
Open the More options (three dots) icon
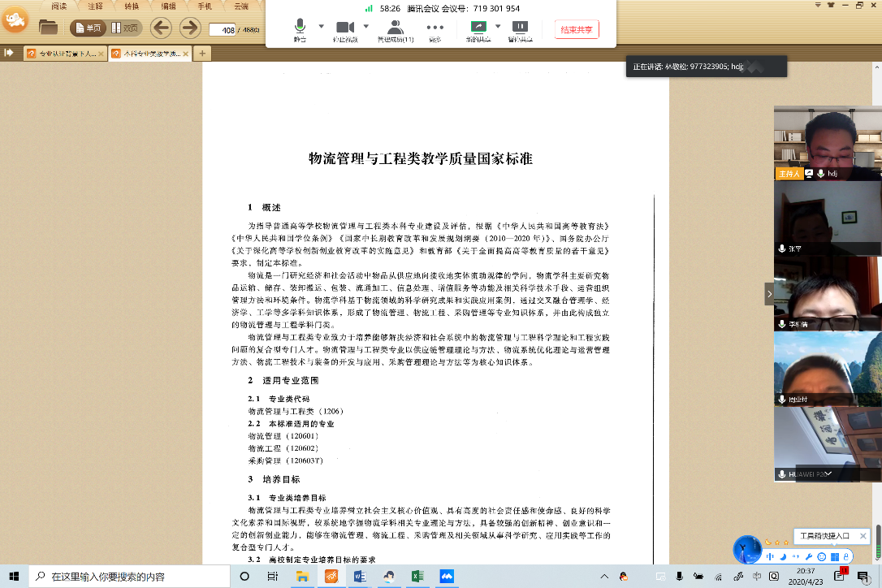click(435, 28)
